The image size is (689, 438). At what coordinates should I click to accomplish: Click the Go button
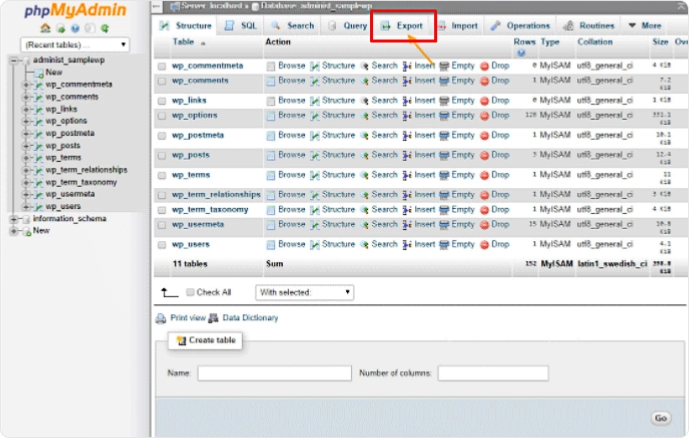tap(660, 418)
